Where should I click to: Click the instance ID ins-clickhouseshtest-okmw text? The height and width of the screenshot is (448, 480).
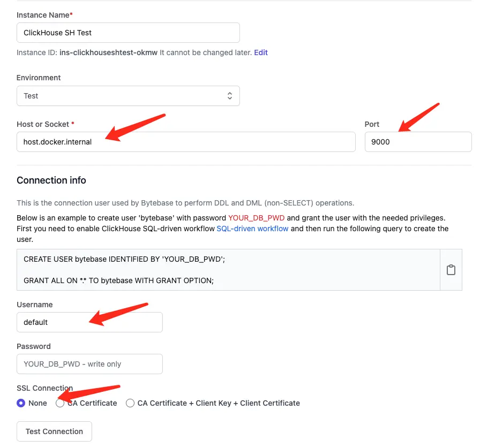click(x=108, y=52)
